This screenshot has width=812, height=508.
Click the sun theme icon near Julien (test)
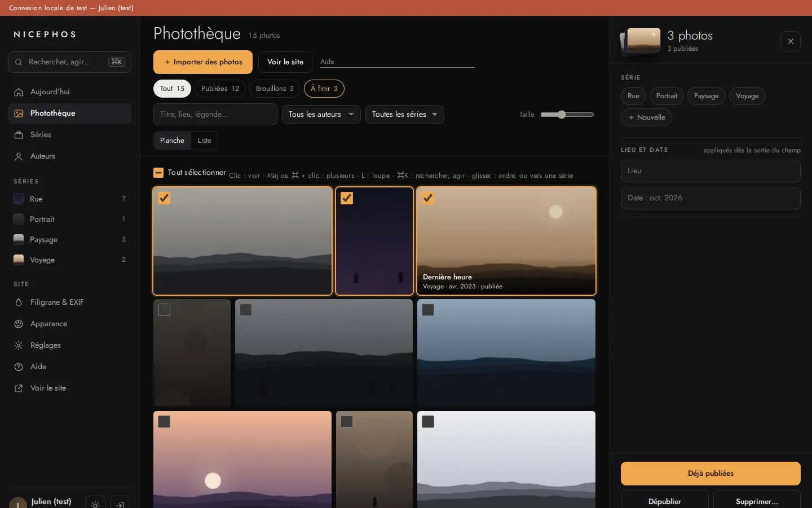[x=95, y=504]
